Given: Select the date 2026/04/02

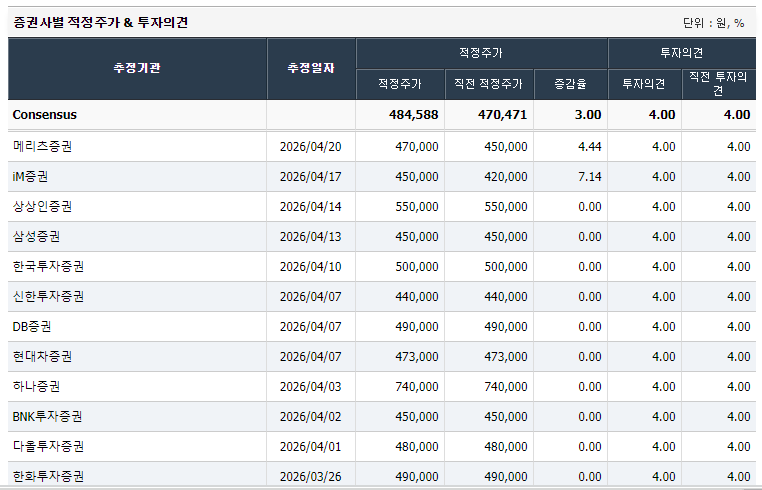Looking at the screenshot, I should 311,417.
